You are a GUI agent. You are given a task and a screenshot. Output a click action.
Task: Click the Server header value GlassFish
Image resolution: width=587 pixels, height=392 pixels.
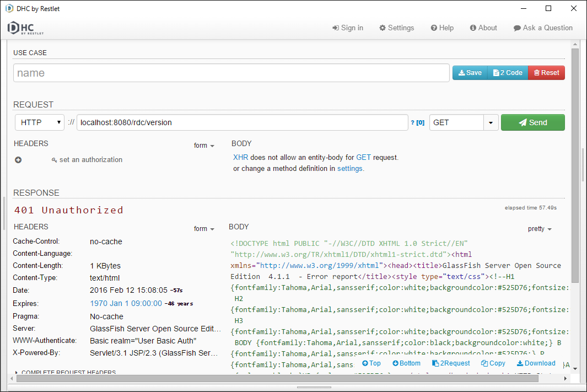pos(155,329)
